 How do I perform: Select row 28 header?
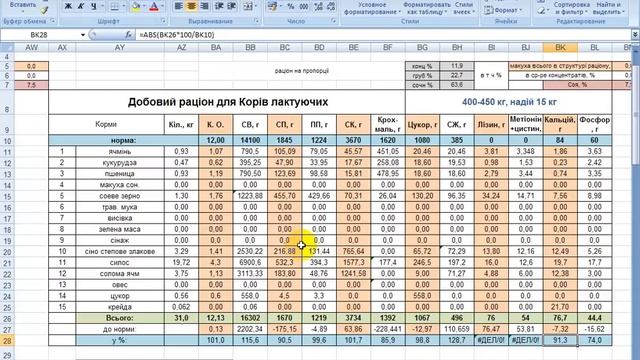coord(7,340)
